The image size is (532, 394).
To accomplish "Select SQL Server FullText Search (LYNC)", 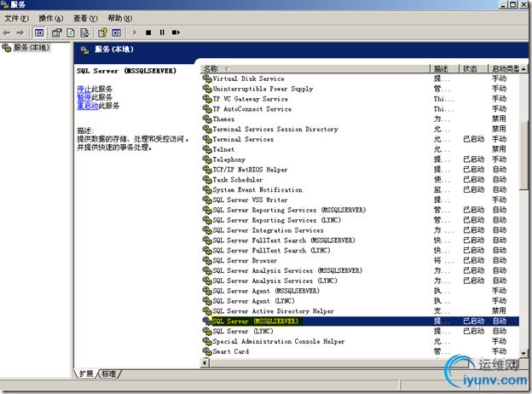I will [x=361, y=251].
